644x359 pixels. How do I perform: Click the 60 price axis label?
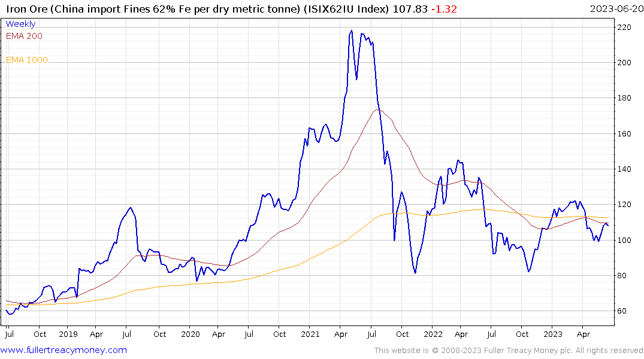(x=622, y=311)
